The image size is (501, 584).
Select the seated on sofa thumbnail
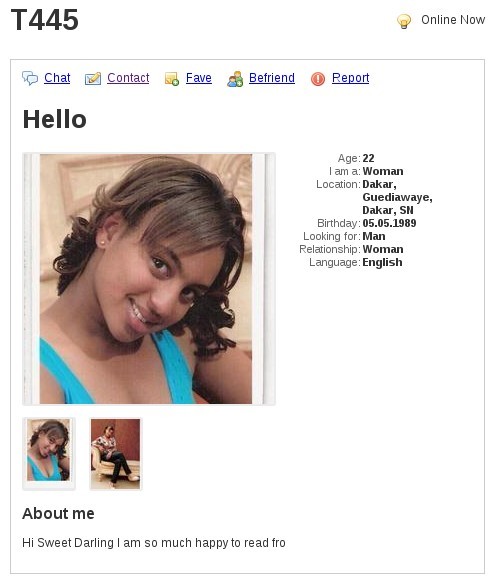coord(115,454)
